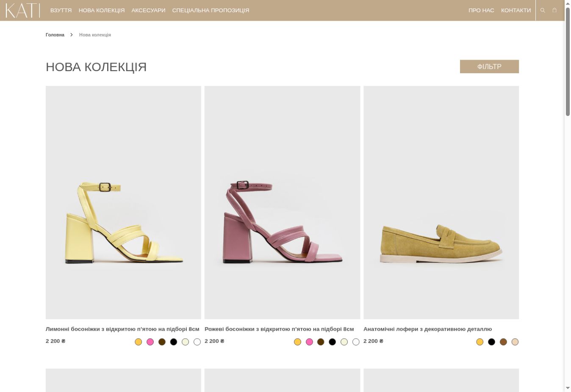Open the shopping bag cart icon
Screen dimensions: 571x392
554,10
